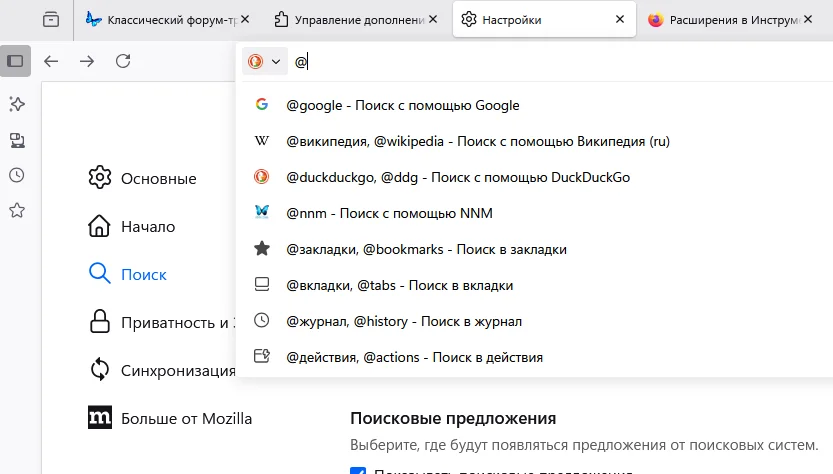Toggle the sidebar panel button

pos(15,60)
